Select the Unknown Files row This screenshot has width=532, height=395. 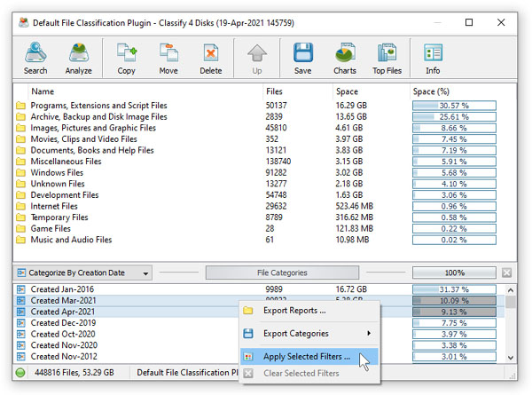pos(264,184)
